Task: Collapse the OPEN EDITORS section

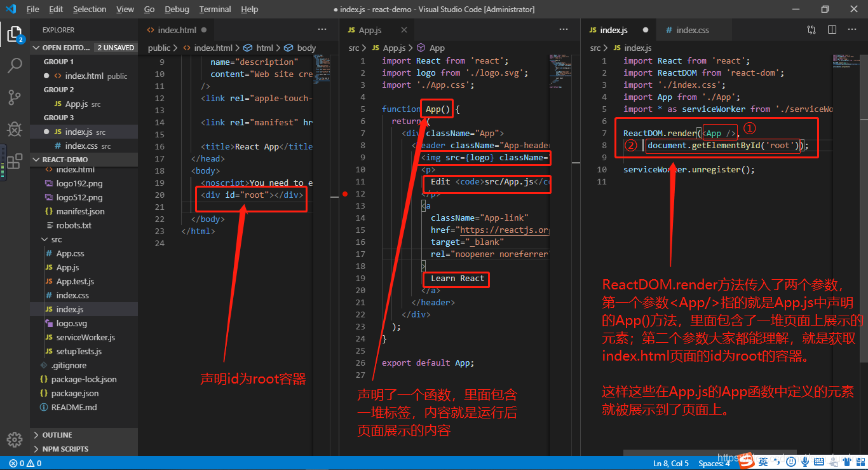Action: [37, 48]
